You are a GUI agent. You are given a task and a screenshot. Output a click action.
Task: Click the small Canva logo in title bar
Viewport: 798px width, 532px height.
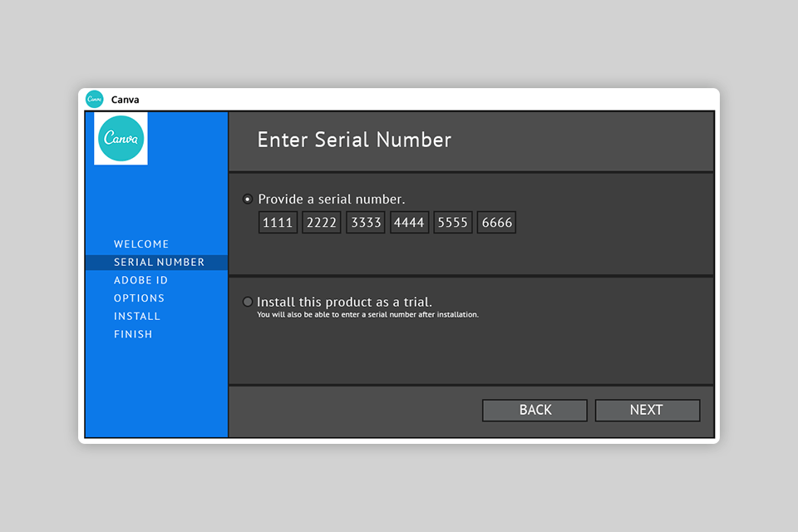tap(94, 99)
